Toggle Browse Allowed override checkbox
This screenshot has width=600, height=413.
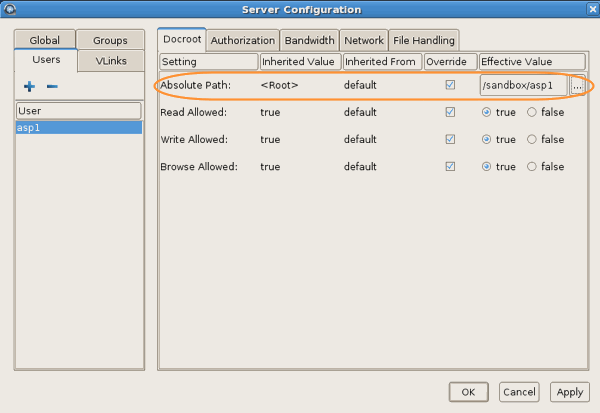[450, 166]
